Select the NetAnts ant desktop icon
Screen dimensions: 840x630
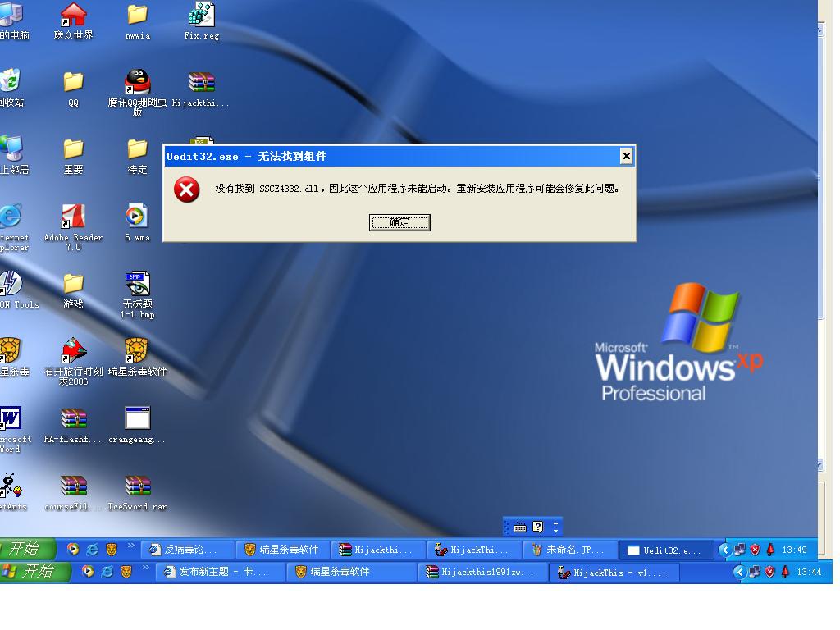click(11, 492)
